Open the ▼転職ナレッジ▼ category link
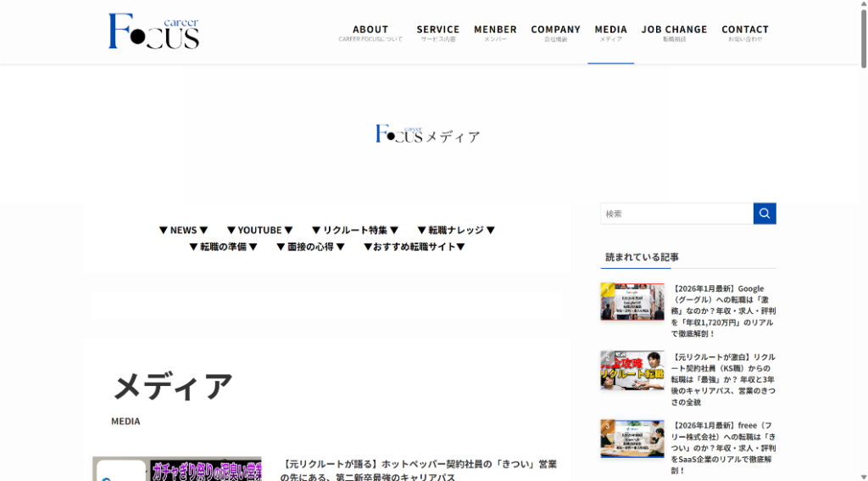Viewport: 868px width, 481px height. 456,230
